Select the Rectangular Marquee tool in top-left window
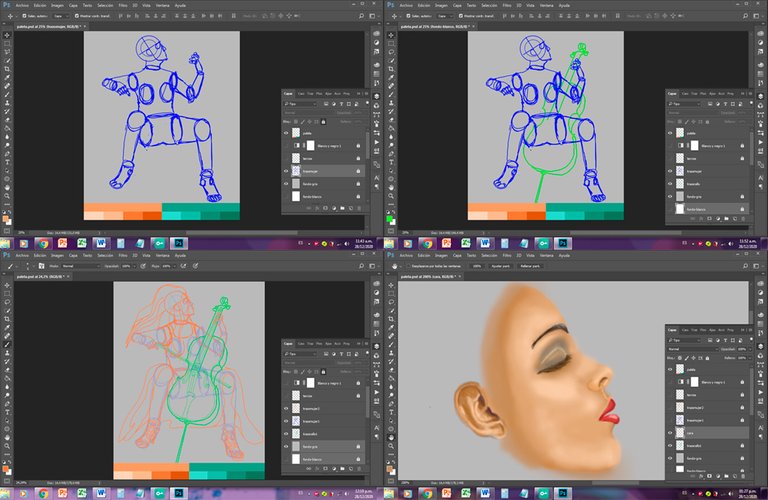The image size is (768, 500). pos(7,44)
